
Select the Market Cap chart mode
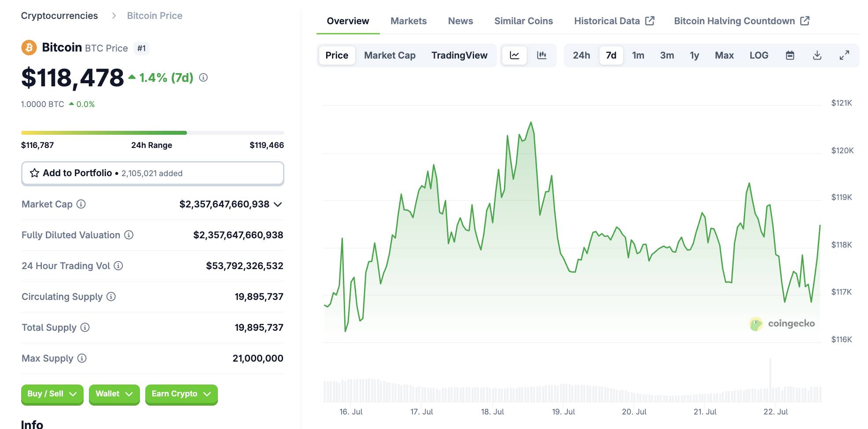click(x=390, y=55)
